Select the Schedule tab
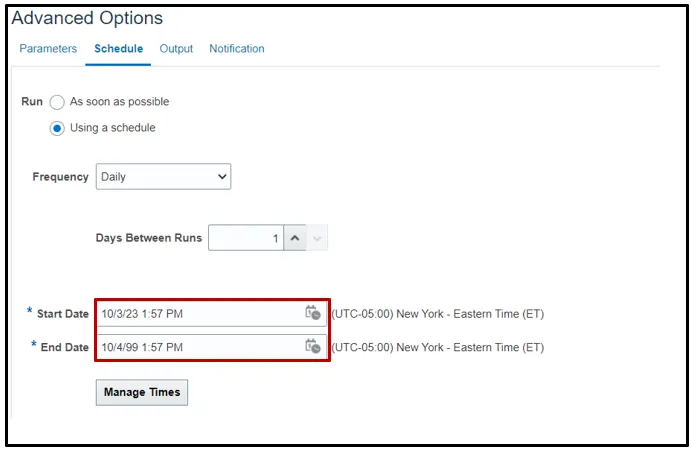This screenshot has height=449, width=691. (x=118, y=48)
